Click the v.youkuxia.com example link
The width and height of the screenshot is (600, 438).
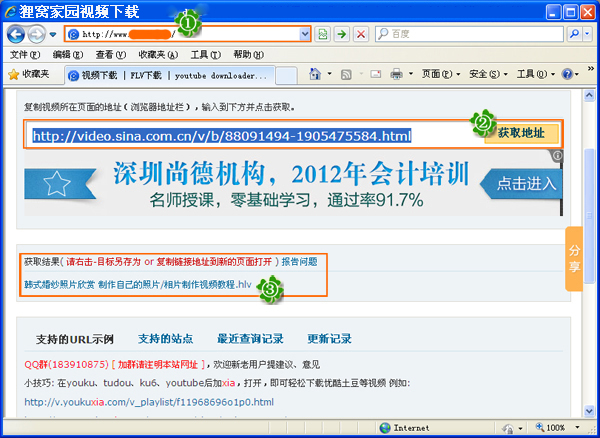tap(149, 402)
